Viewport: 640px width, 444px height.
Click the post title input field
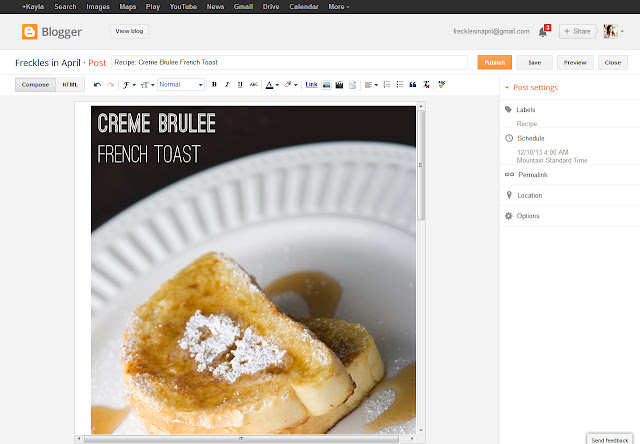point(289,62)
